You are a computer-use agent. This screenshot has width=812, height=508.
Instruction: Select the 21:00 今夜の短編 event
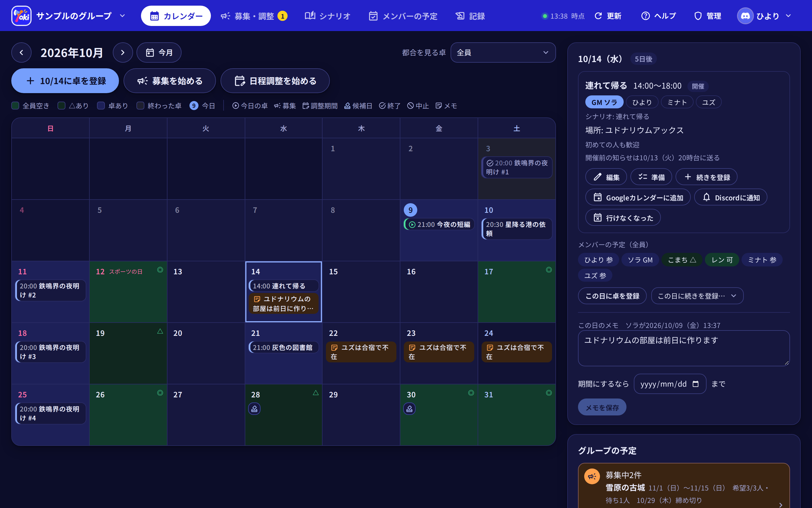[x=439, y=224]
